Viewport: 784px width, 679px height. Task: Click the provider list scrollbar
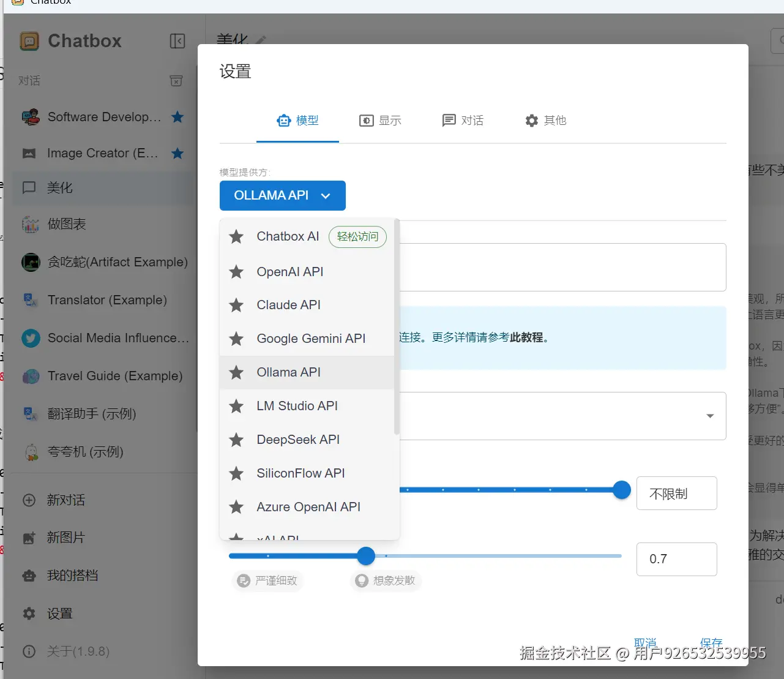click(397, 327)
